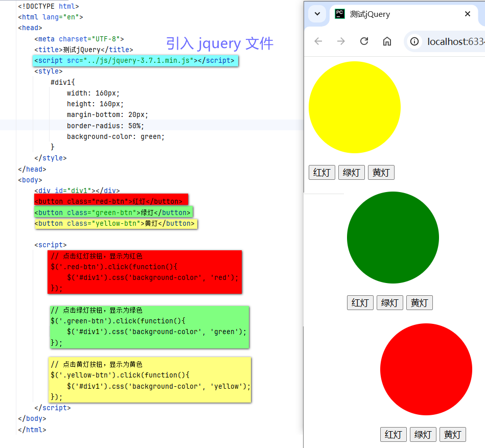The width and height of the screenshot is (485, 448).
Task: Click the div id="div1" code line
Action: pyautogui.click(x=77, y=191)
